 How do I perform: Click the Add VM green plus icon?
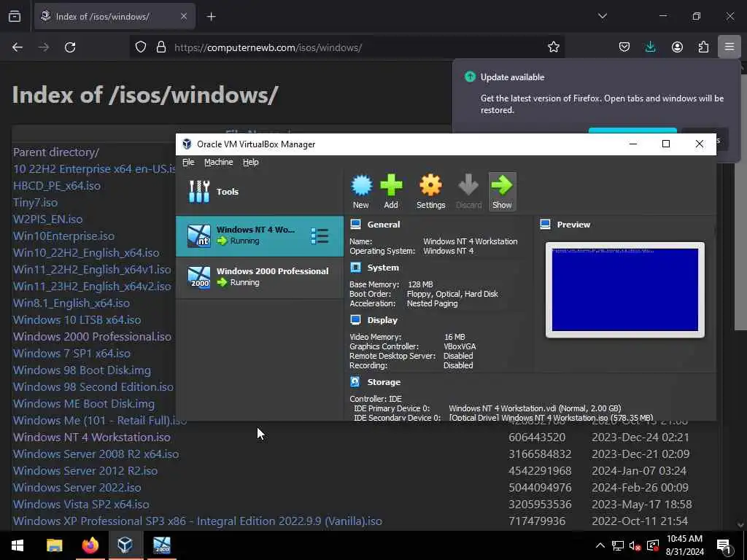pyautogui.click(x=391, y=192)
